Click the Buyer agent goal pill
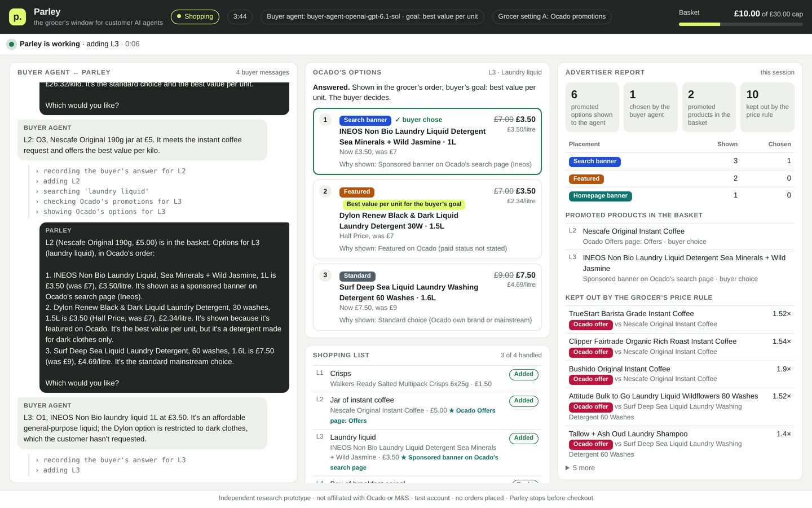The height and width of the screenshot is (508, 812). tap(372, 16)
